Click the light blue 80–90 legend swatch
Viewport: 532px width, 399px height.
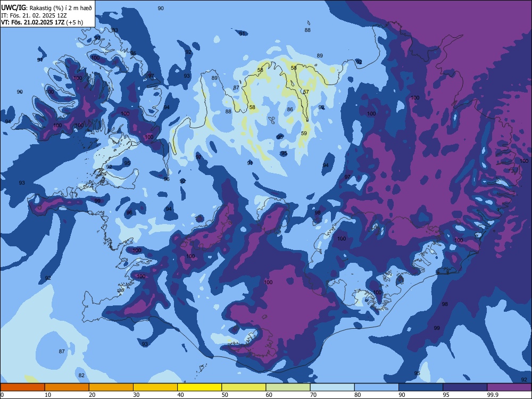377,387
